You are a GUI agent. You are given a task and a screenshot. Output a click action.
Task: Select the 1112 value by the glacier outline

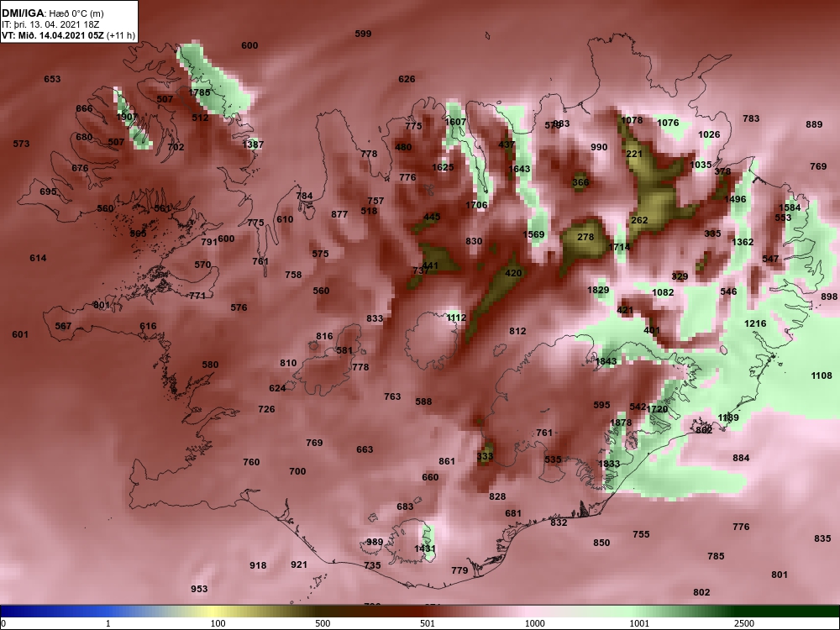(x=456, y=318)
